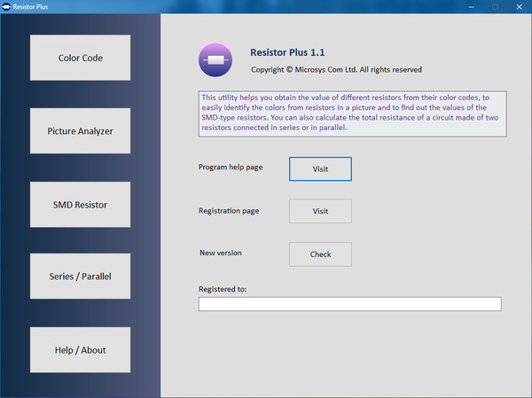Click the purple resistor logo icon
The height and width of the screenshot is (398, 532).
(x=215, y=60)
